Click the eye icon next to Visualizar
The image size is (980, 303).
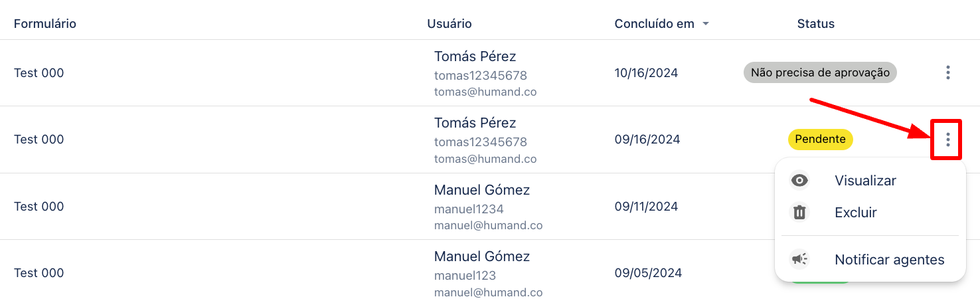click(799, 181)
